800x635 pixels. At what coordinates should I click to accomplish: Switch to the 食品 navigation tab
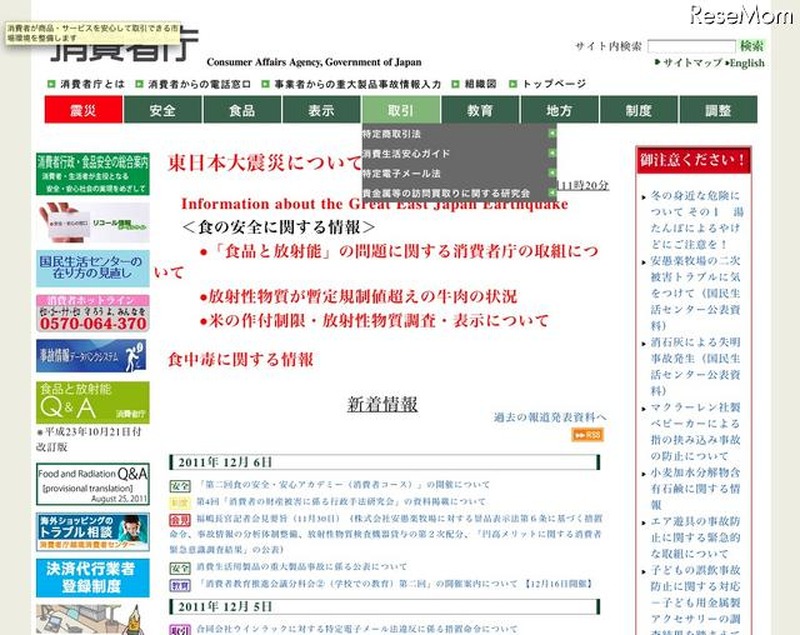coord(242,110)
